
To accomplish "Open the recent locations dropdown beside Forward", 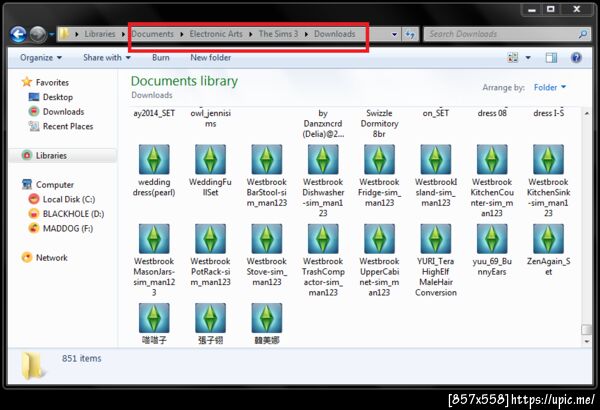I will (x=52, y=34).
